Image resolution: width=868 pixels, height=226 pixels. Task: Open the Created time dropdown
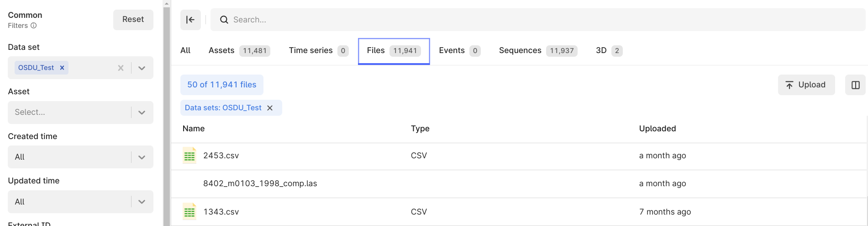point(142,157)
